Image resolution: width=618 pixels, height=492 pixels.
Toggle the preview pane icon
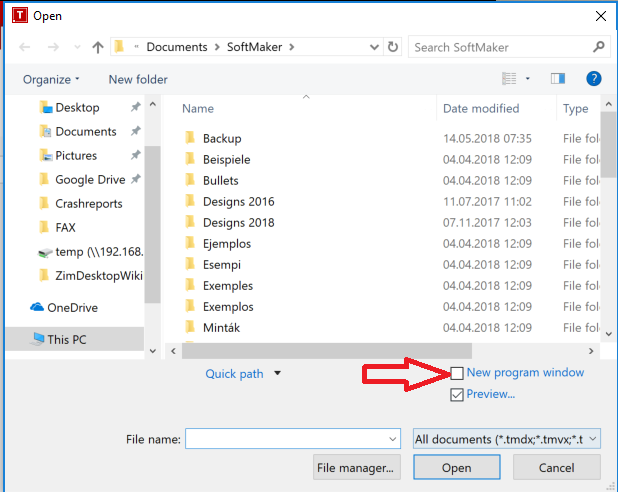(559, 79)
